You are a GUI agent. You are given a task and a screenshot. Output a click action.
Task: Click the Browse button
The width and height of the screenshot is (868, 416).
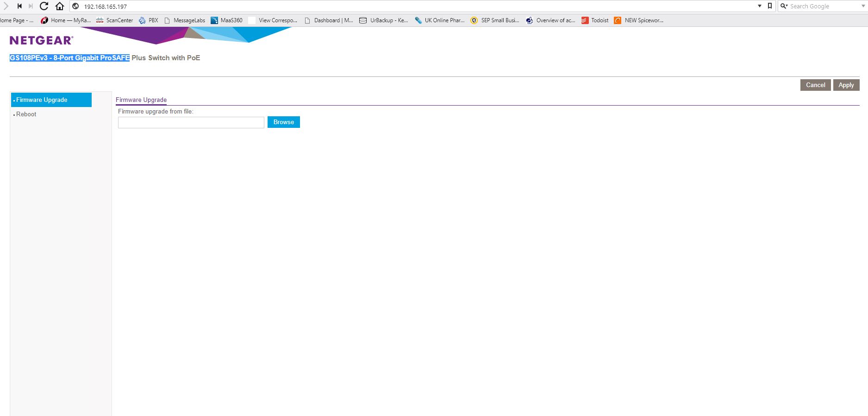pos(284,122)
